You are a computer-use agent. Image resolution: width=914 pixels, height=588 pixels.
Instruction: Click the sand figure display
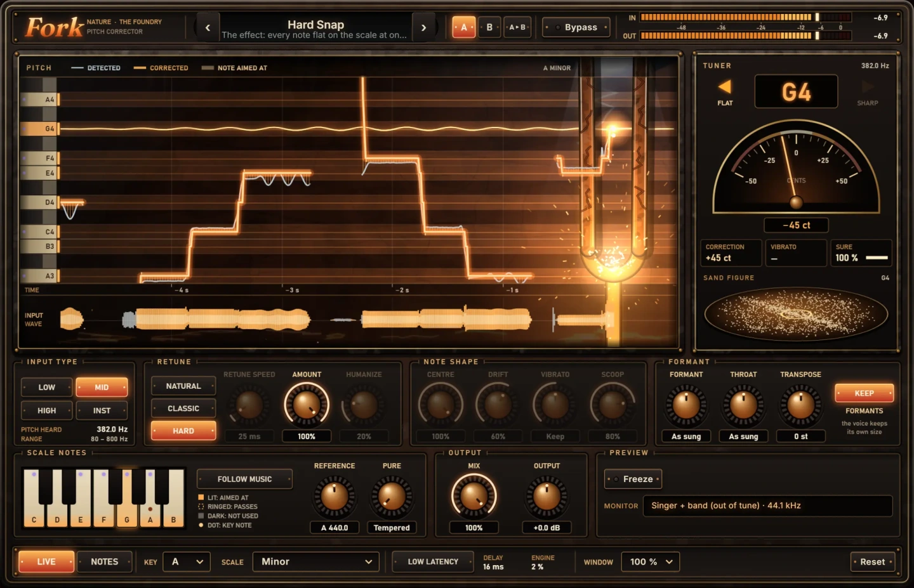pyautogui.click(x=796, y=314)
